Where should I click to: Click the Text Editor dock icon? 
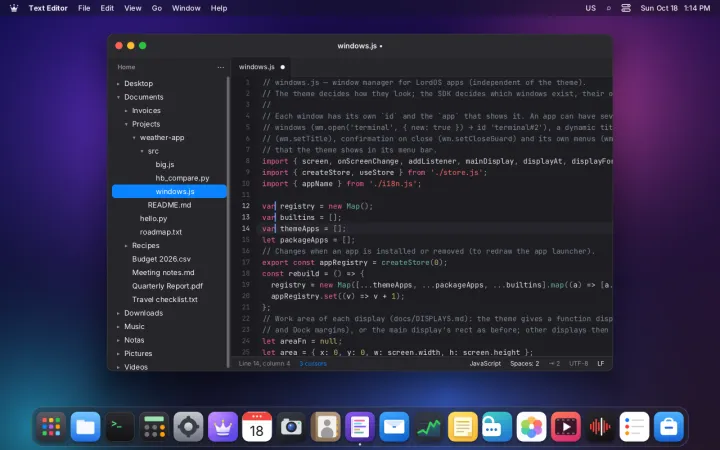[x=360, y=427]
